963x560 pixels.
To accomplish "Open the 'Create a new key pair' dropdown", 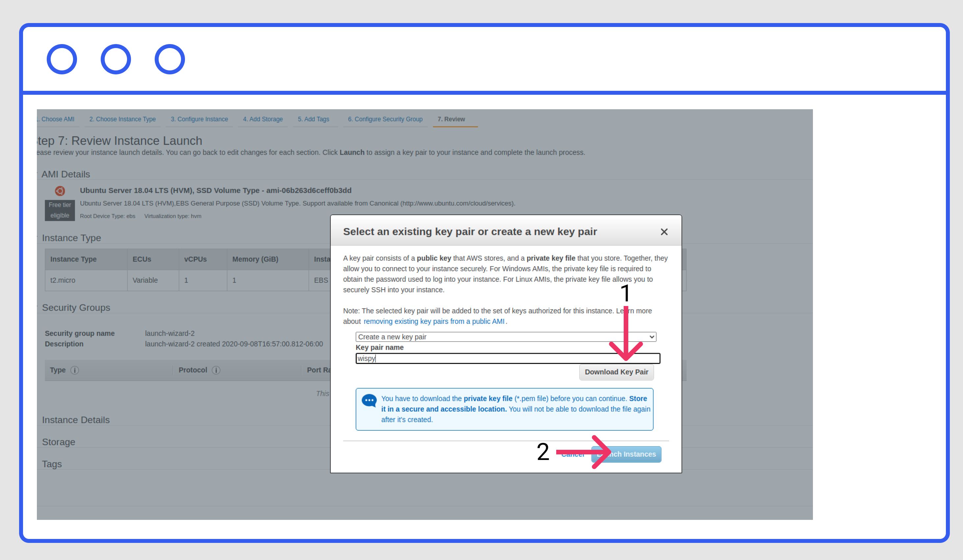I will point(505,337).
